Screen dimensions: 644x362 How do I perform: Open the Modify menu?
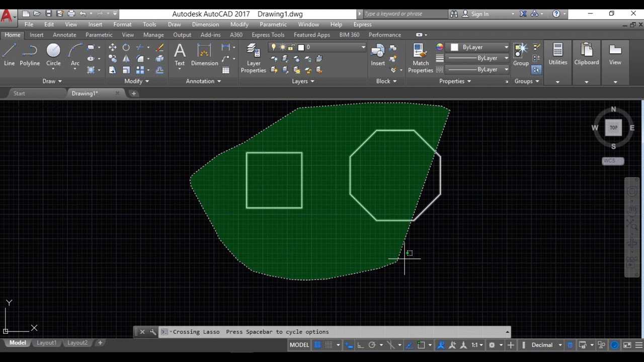pyautogui.click(x=239, y=24)
